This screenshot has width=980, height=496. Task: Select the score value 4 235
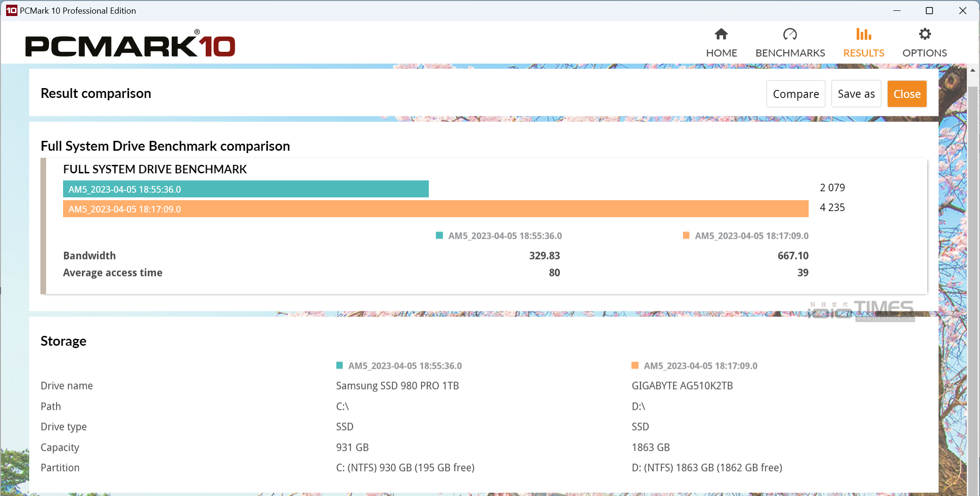point(832,207)
